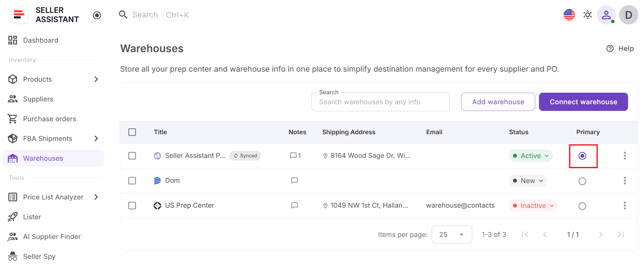Click the Status column header
Screen dimensions: 644x265
tap(519, 132)
